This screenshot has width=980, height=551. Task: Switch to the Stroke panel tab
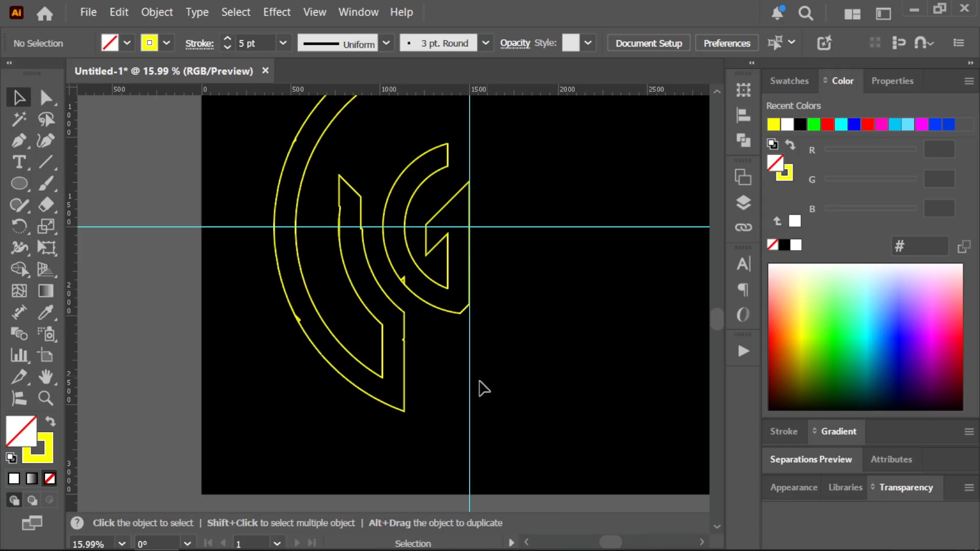783,431
